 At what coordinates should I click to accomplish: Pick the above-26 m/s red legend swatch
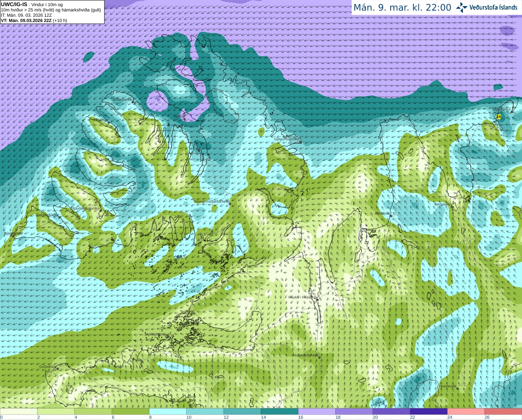pos(503,411)
